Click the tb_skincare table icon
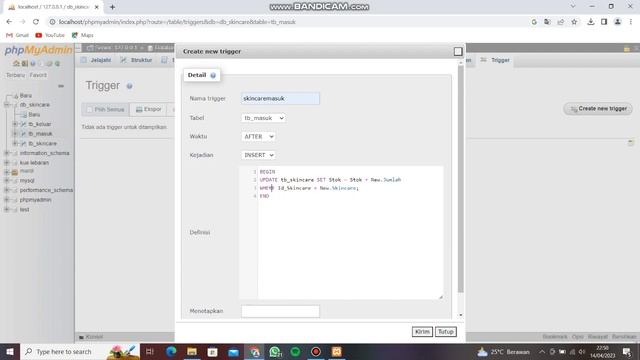 (x=23, y=144)
